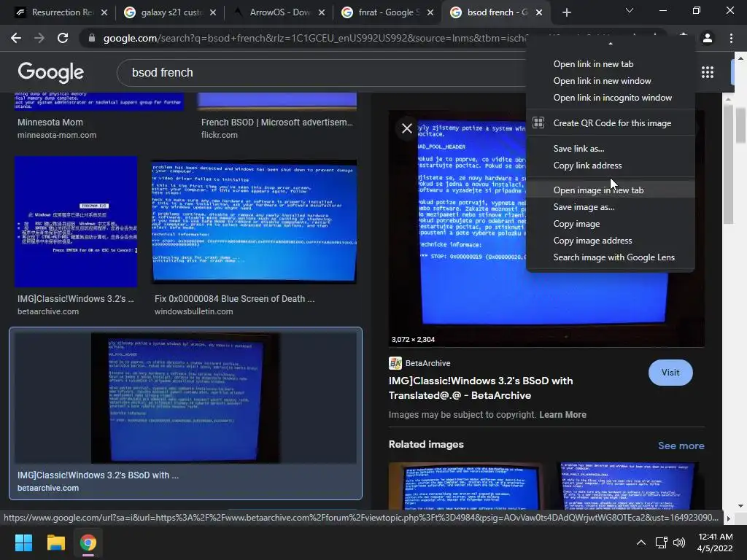Screen dimensions: 747x560
Task: Click the French BSOD Microsoft advertisement title
Action: click(x=276, y=122)
